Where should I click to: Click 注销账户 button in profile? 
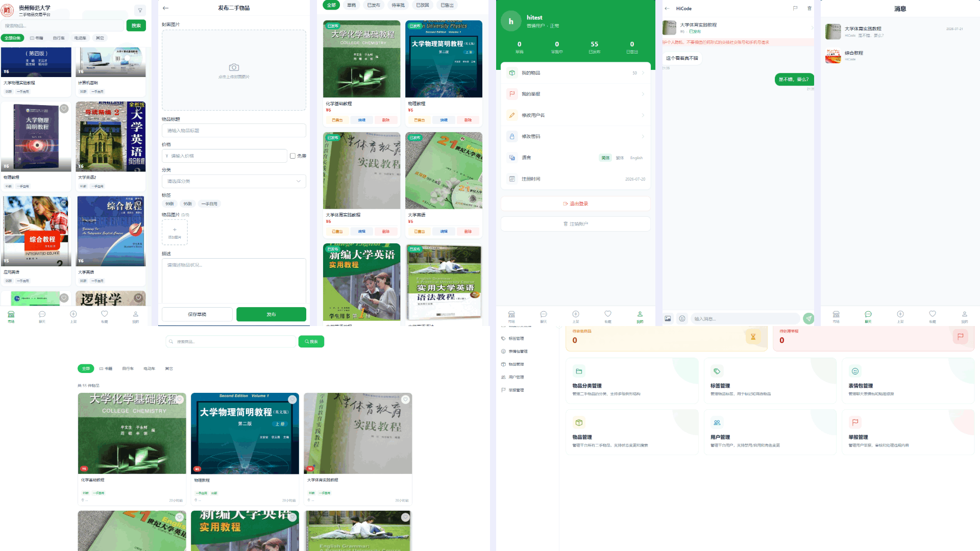click(x=575, y=224)
